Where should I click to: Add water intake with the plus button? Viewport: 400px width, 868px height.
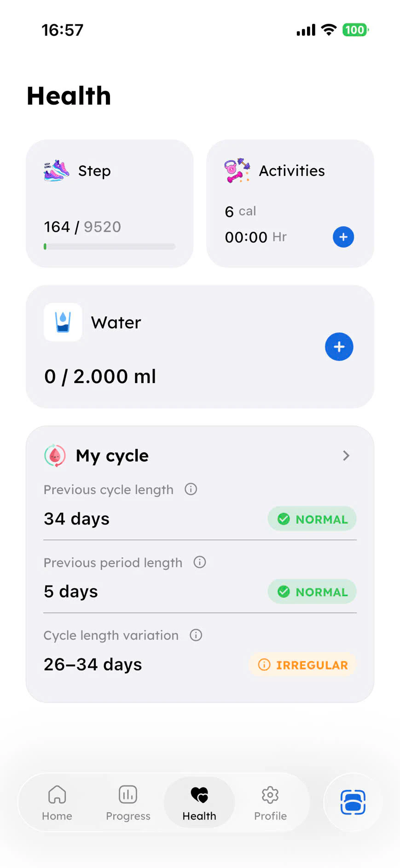339,346
